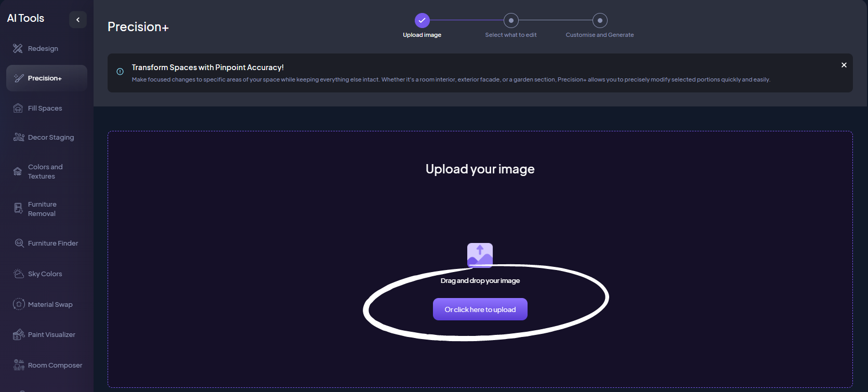Collapse the AI Tools sidebar
Image resolution: width=868 pixels, height=392 pixels.
pyautogui.click(x=78, y=20)
